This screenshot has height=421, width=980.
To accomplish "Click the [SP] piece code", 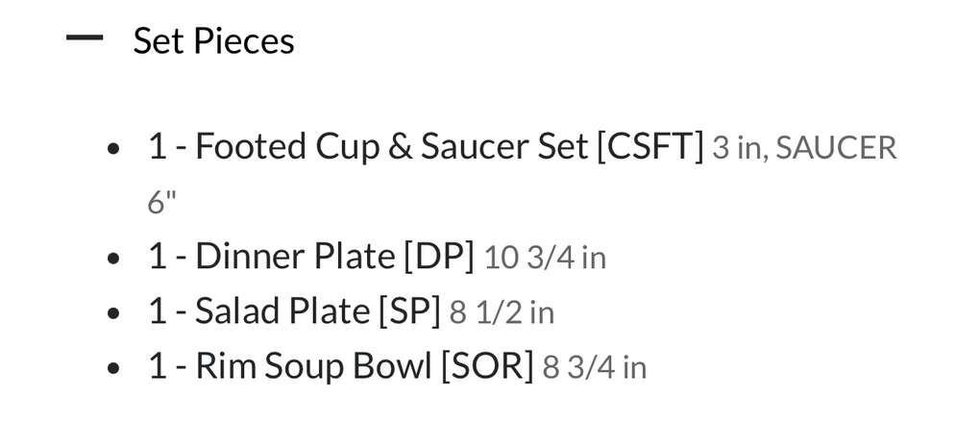I will tap(409, 311).
